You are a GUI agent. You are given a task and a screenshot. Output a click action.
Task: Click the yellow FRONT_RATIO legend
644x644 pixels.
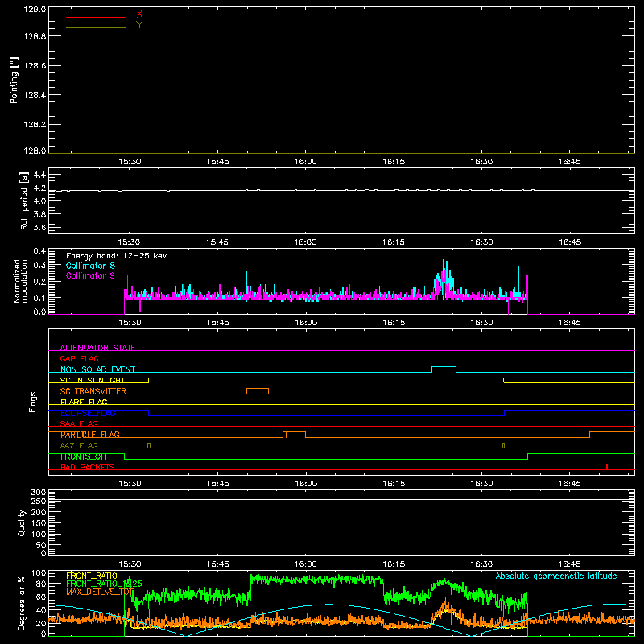[92, 576]
